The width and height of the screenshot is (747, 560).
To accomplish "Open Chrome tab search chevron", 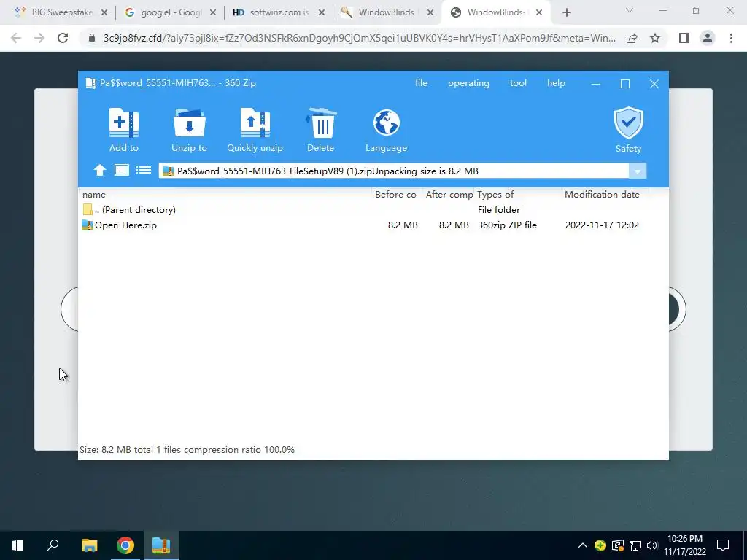I will 630,10.
